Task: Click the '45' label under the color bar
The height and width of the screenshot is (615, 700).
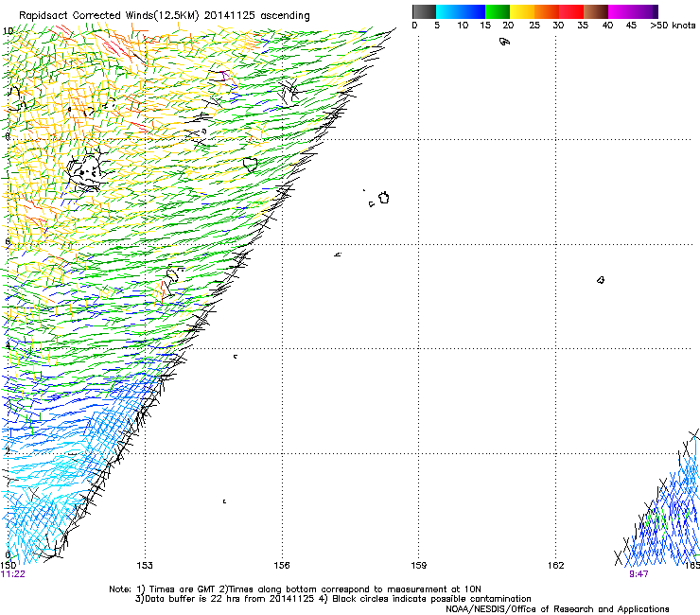Action: [x=631, y=26]
